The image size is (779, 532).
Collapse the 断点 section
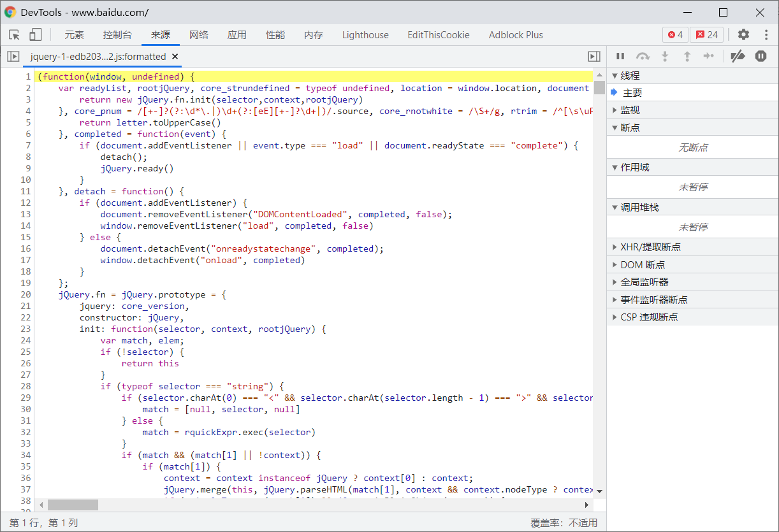692,127
